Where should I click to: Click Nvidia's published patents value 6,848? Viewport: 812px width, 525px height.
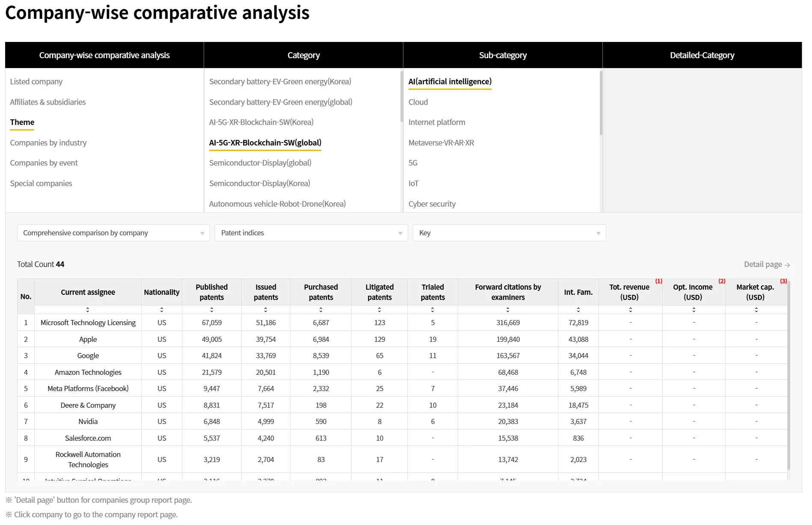pyautogui.click(x=212, y=421)
